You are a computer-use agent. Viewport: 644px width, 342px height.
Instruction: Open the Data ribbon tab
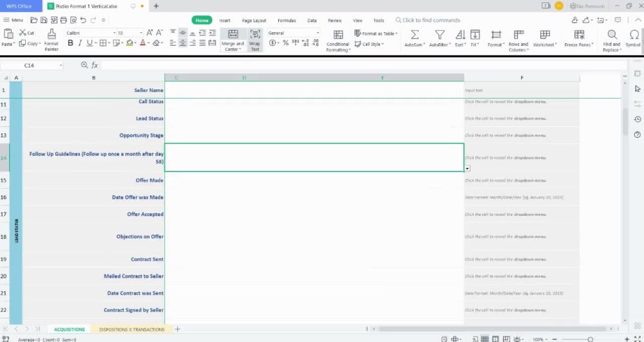[x=312, y=21]
